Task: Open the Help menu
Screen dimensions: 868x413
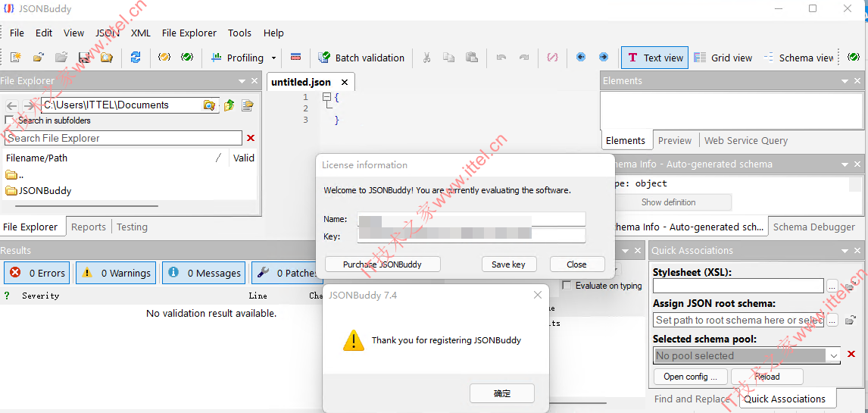Action: (x=273, y=33)
